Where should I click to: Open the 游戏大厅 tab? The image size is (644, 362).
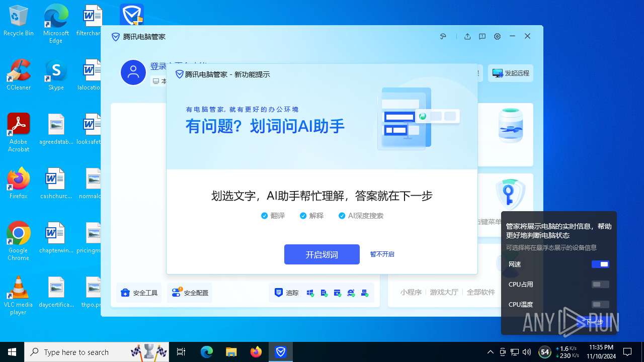(x=444, y=292)
